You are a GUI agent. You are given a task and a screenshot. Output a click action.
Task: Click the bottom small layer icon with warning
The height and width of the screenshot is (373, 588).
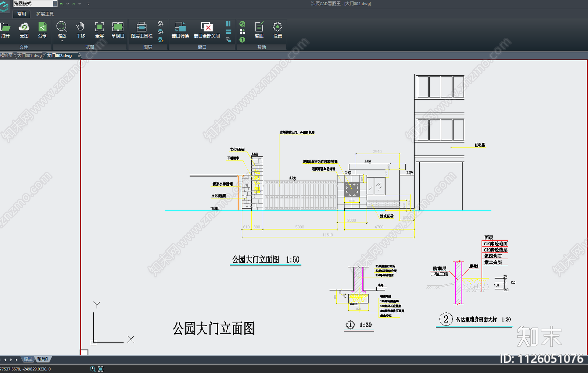[x=161, y=39]
